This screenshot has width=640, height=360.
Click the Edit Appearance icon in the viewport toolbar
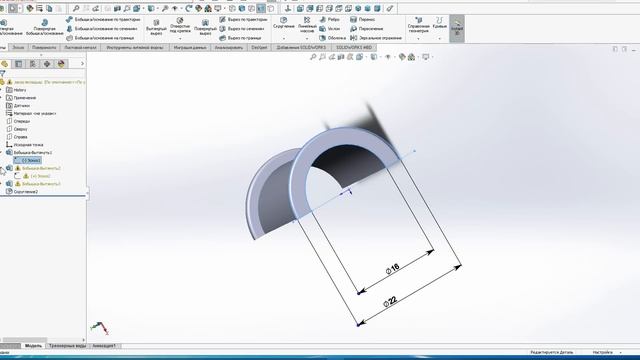click(402, 57)
